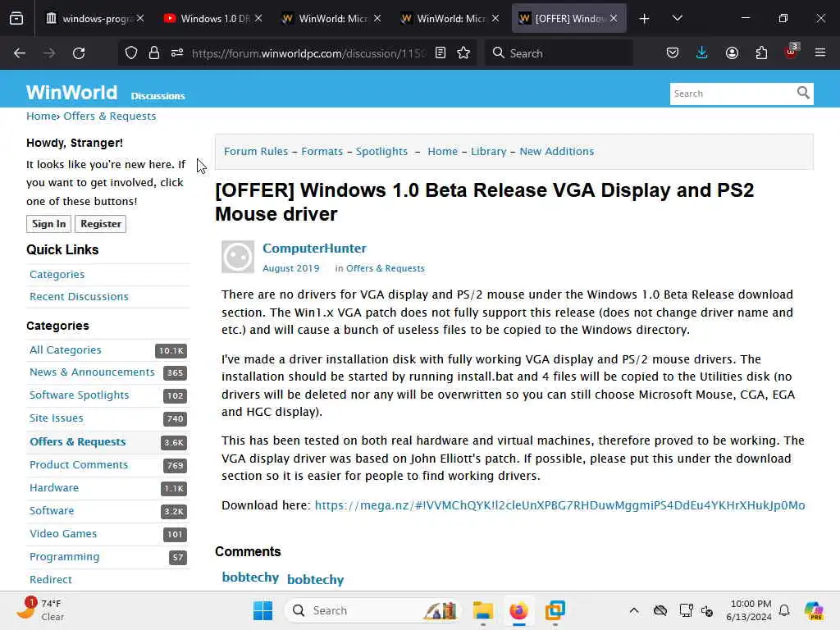Open the WinWorld logo link

click(x=72, y=92)
